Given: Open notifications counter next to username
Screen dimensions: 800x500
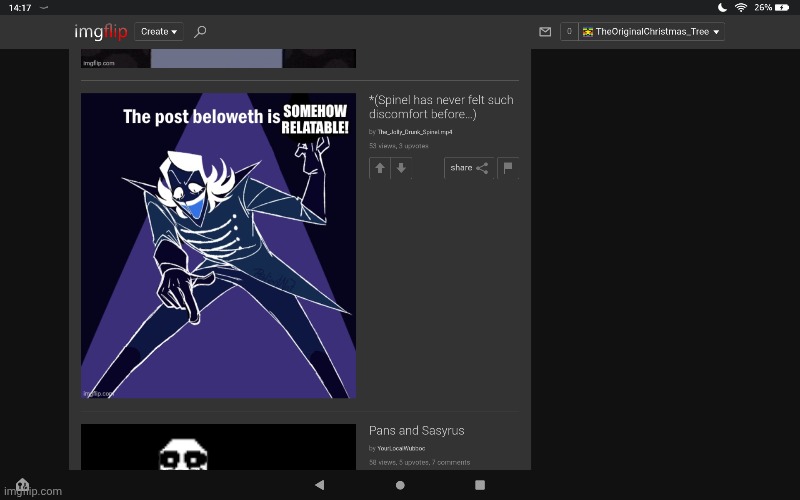Looking at the screenshot, I should [x=569, y=32].
